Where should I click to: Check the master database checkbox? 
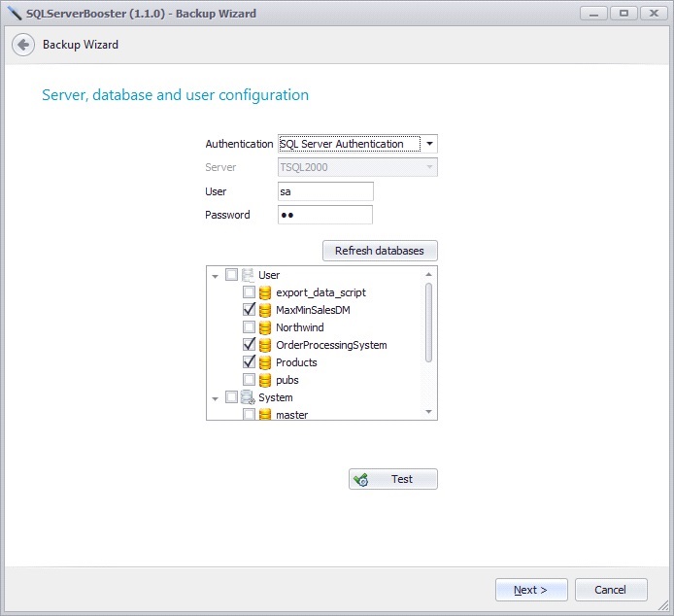(x=249, y=414)
